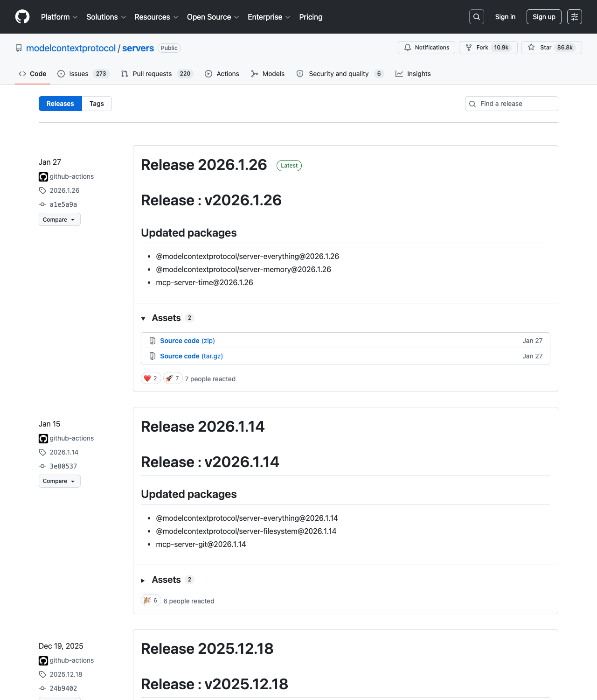
Task: Click the commit icon beside 3e80537
Action: [x=42, y=466]
